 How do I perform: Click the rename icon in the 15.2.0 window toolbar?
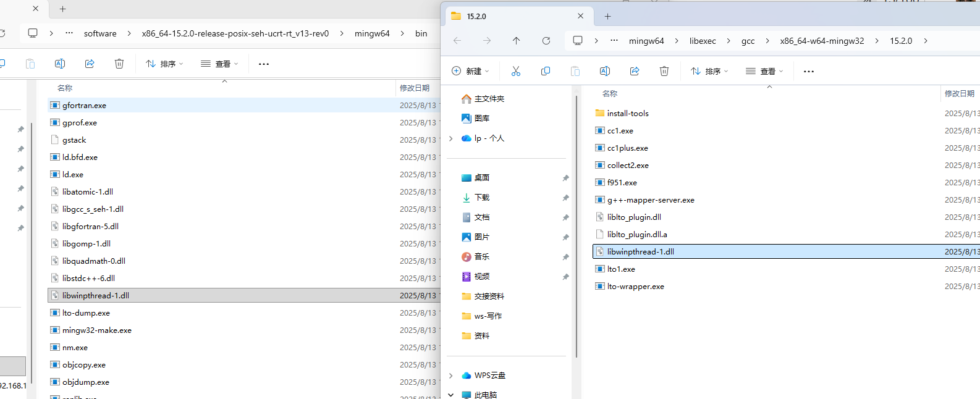point(605,71)
